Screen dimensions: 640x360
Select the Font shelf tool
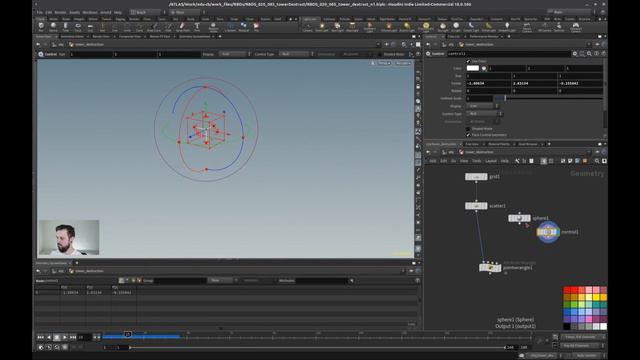click(197, 27)
